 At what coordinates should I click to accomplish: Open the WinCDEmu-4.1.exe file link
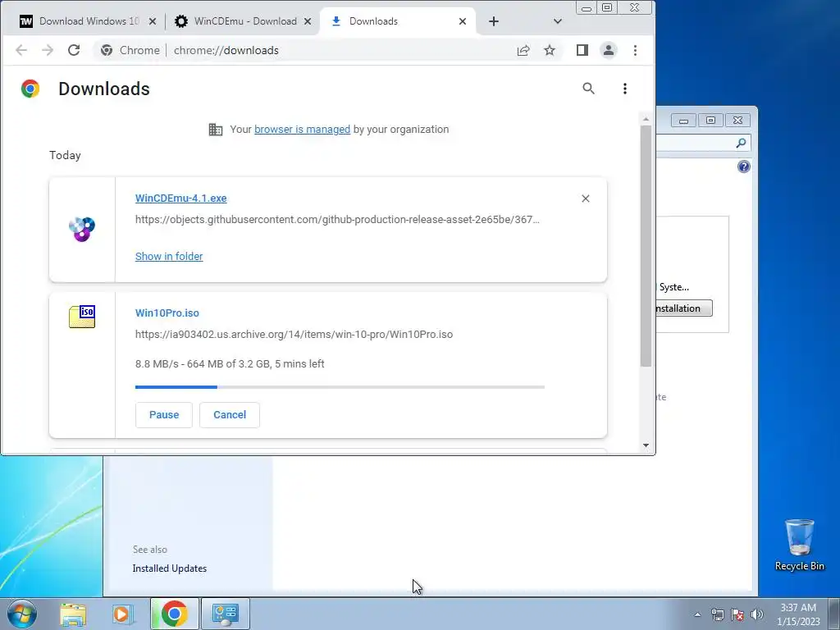point(181,199)
